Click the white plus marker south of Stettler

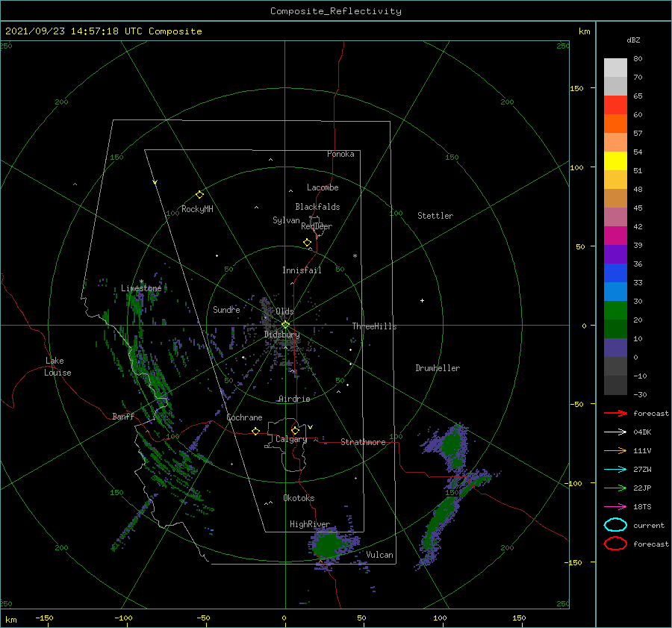click(x=422, y=300)
